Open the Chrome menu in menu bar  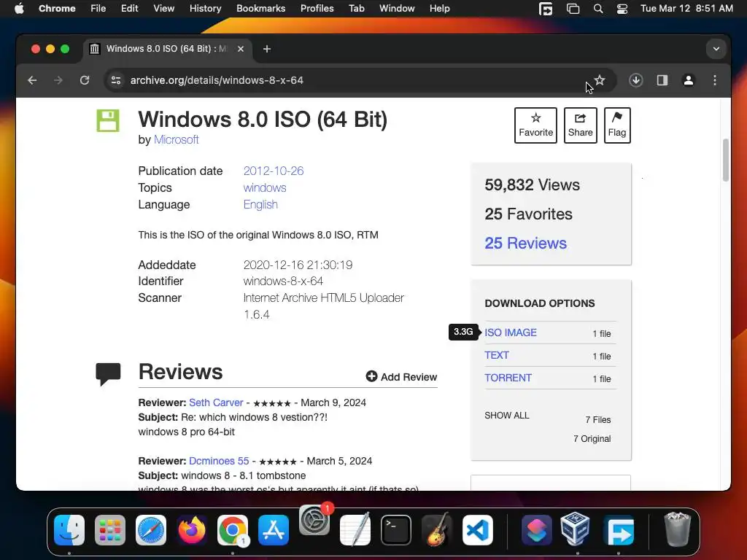[57, 9]
